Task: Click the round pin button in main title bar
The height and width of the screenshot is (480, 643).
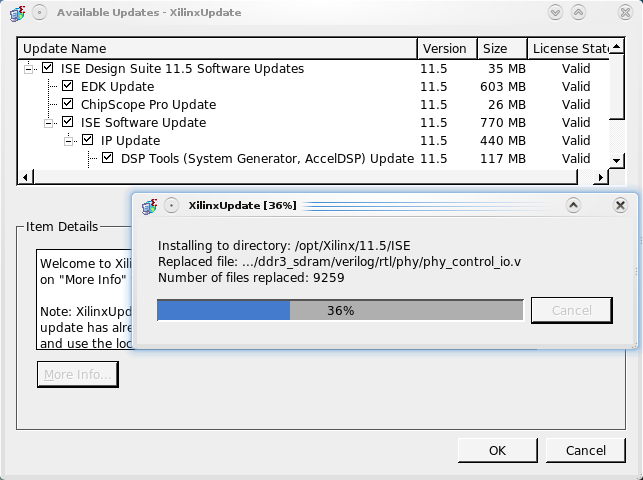Action: [38, 12]
